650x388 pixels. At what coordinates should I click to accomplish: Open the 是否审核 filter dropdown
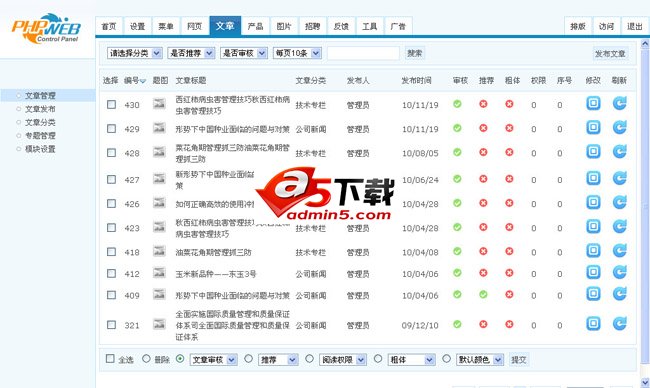click(244, 53)
